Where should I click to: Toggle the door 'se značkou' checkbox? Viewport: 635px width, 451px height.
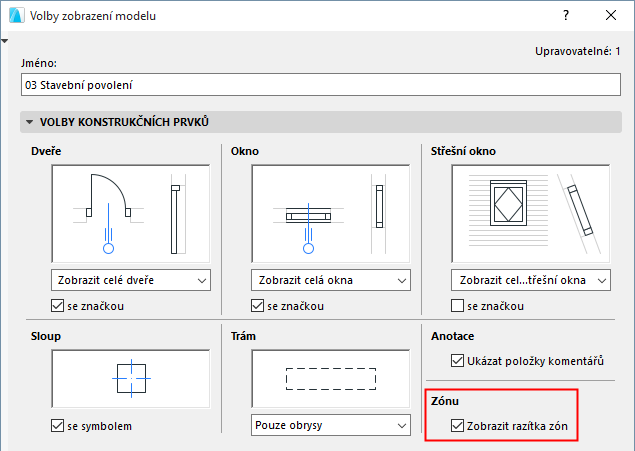[58, 305]
